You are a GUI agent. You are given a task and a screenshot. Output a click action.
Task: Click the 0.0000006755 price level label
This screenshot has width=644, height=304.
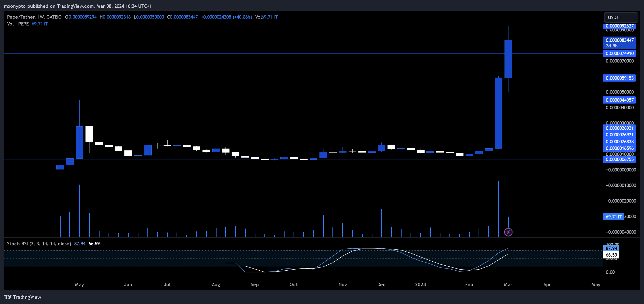[619, 159]
